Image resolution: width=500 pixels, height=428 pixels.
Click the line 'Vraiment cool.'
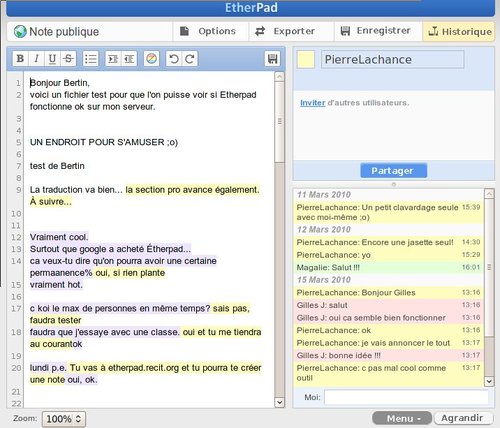pos(59,237)
